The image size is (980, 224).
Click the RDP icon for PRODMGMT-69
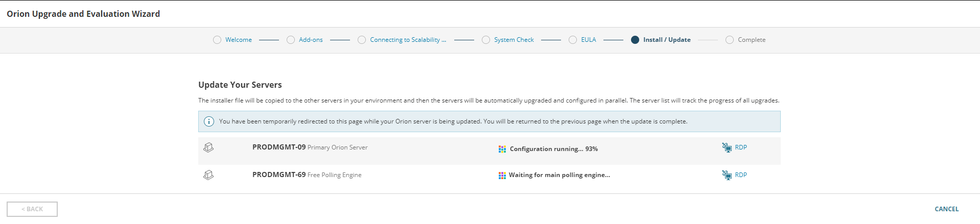coord(727,175)
